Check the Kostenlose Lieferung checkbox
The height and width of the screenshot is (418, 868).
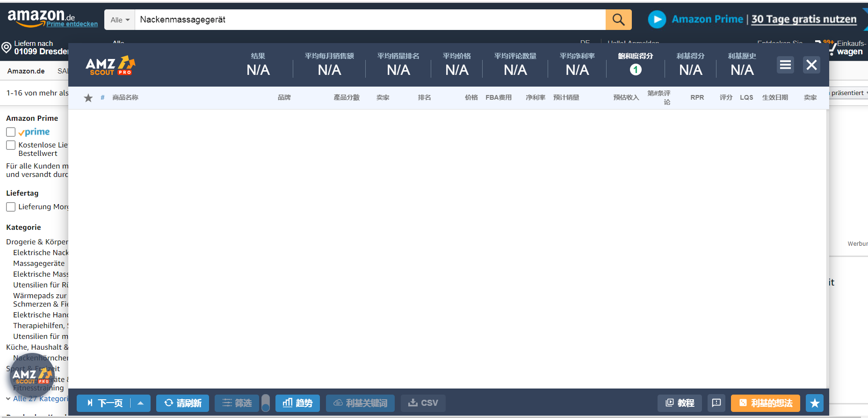(11, 145)
